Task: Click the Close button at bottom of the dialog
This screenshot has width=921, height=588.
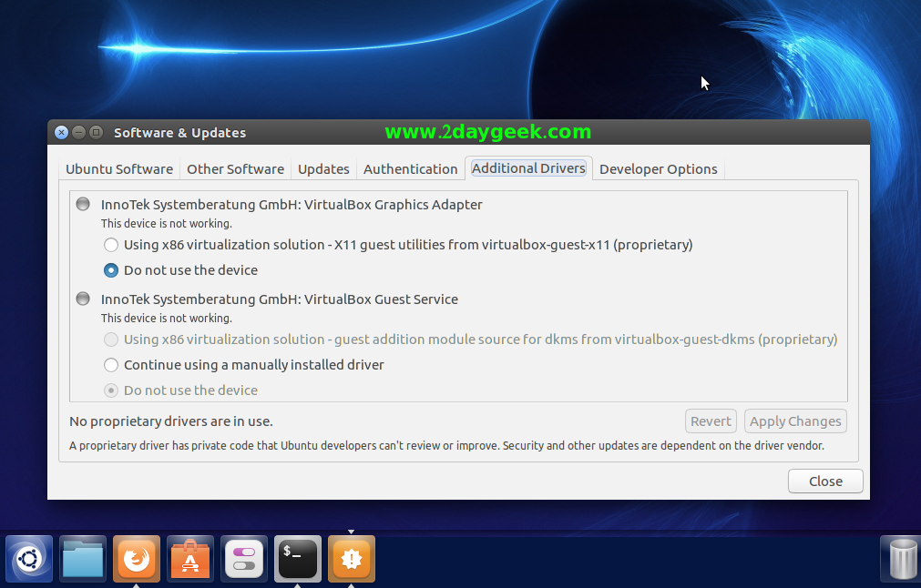Action: (825, 482)
